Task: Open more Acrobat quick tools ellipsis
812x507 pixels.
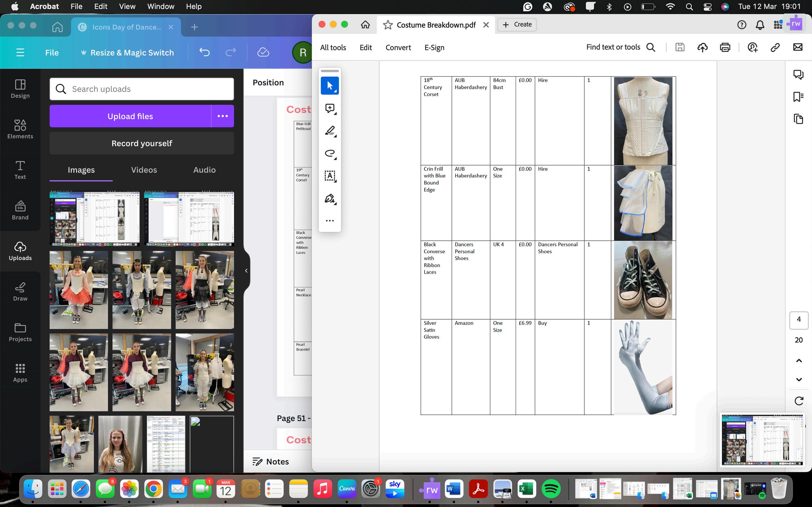Action: click(330, 221)
